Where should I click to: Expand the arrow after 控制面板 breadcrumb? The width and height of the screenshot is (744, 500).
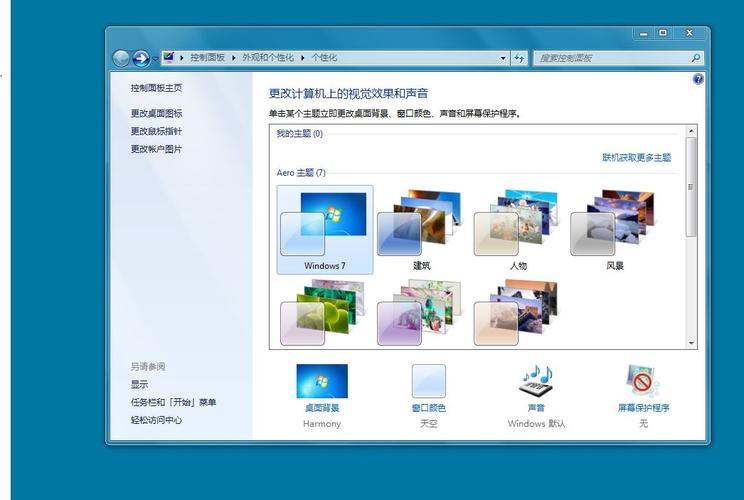tap(233, 58)
